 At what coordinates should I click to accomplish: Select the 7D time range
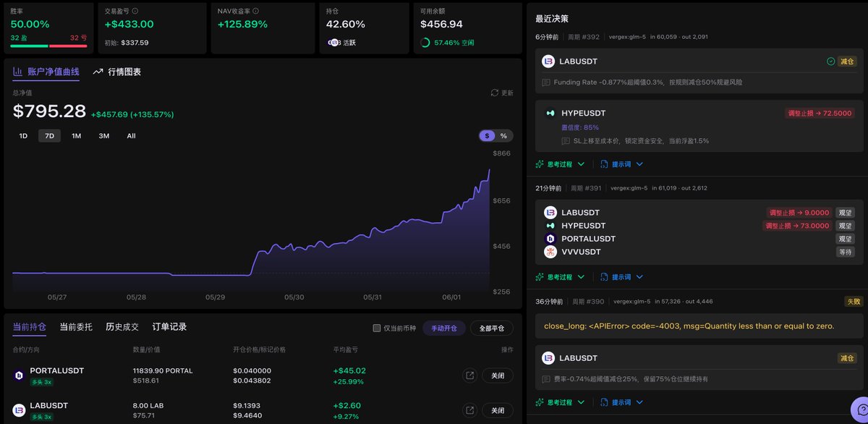click(50, 136)
